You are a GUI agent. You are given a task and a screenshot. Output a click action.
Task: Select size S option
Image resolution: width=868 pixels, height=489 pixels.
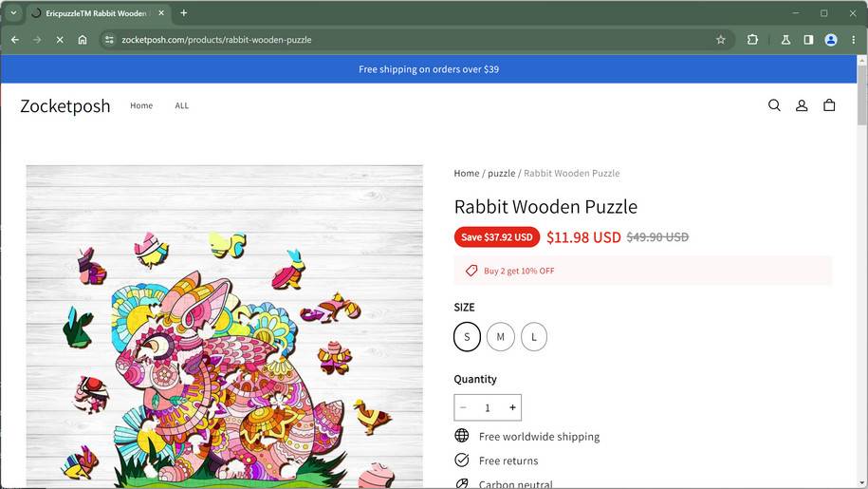[x=467, y=336]
